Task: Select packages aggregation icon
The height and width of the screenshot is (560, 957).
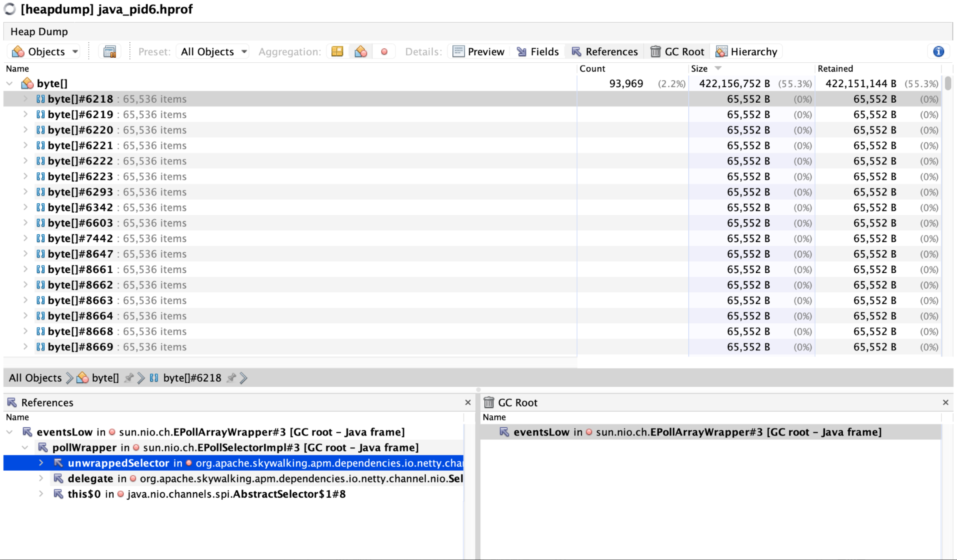Action: pyautogui.click(x=337, y=52)
